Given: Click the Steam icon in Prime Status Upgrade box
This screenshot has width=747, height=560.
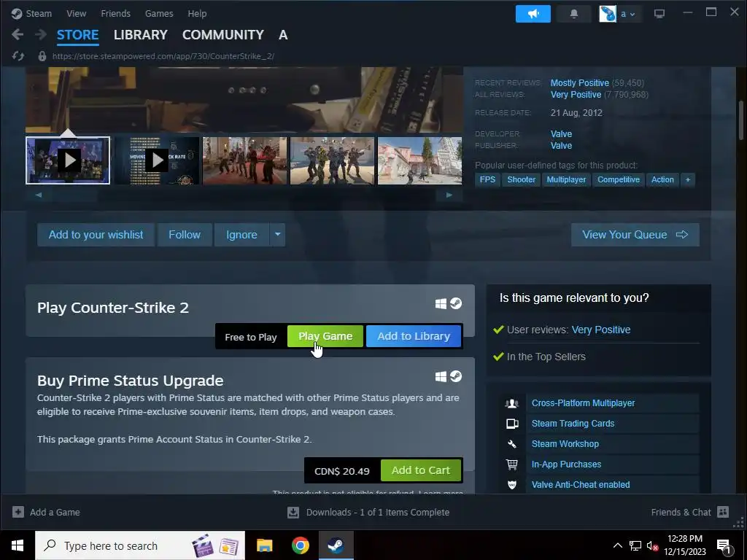Looking at the screenshot, I should click(456, 377).
